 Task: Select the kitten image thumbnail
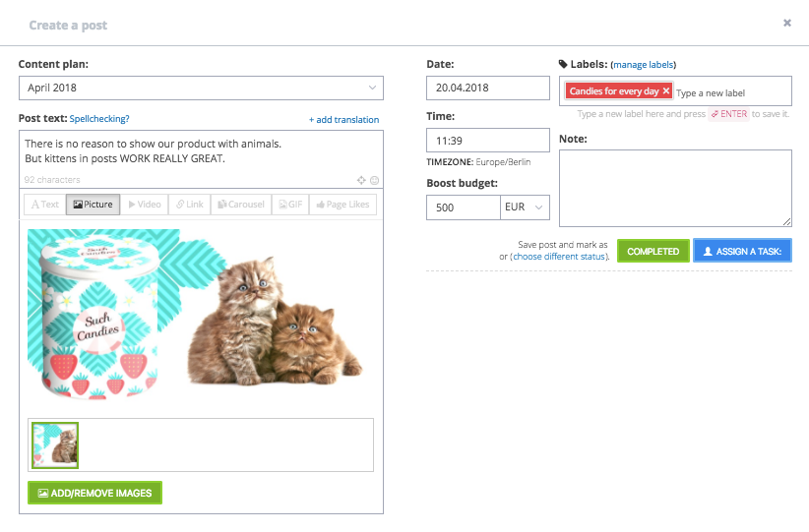point(55,445)
